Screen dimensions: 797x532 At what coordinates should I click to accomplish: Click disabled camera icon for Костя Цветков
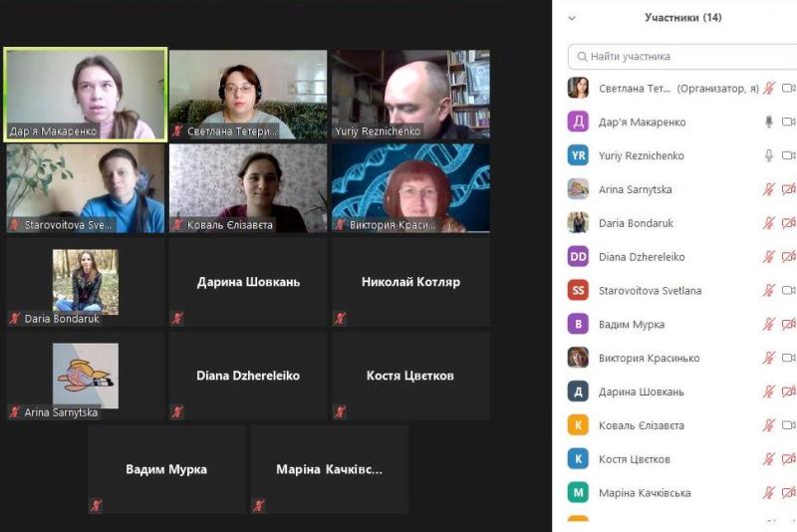coord(789,459)
